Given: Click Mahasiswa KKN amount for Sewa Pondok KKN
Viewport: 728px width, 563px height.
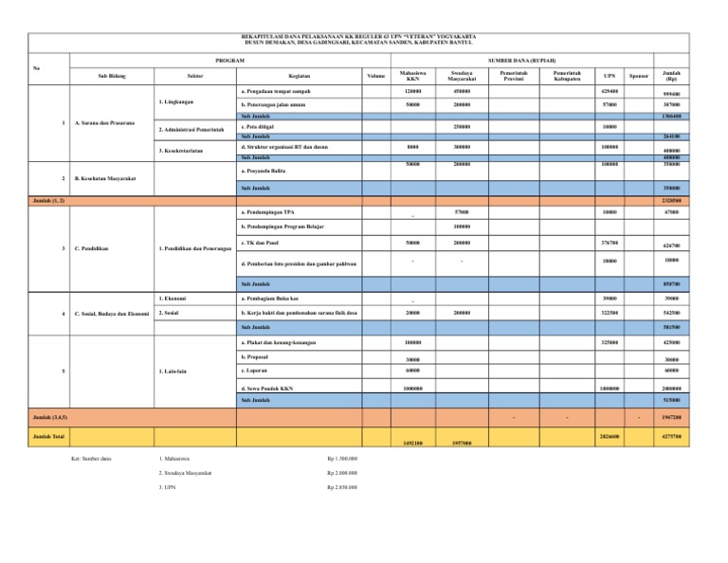Looking at the screenshot, I should (412, 389).
